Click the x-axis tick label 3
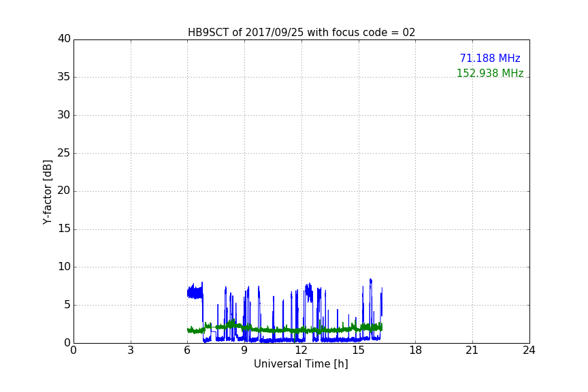This screenshot has width=588, height=392. [x=131, y=350]
